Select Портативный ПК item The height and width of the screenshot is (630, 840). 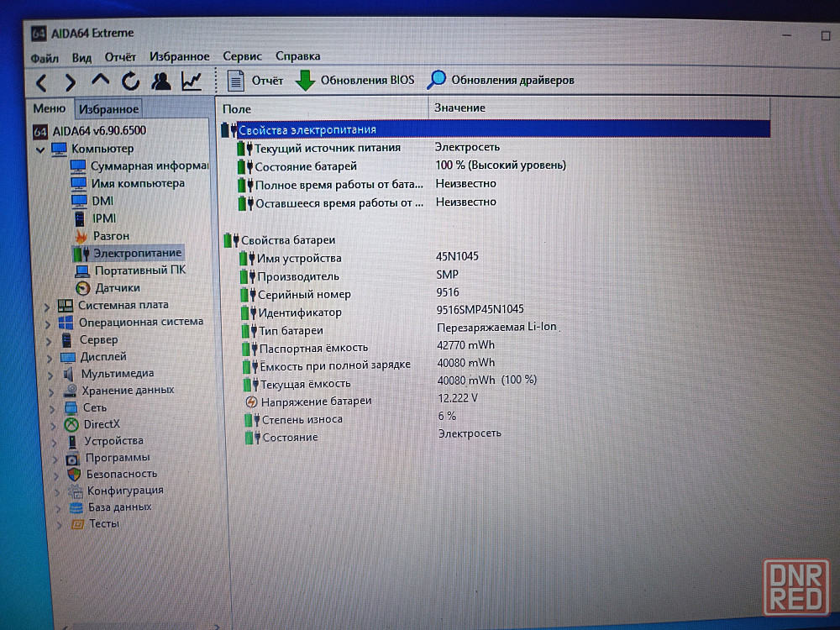[x=130, y=270]
